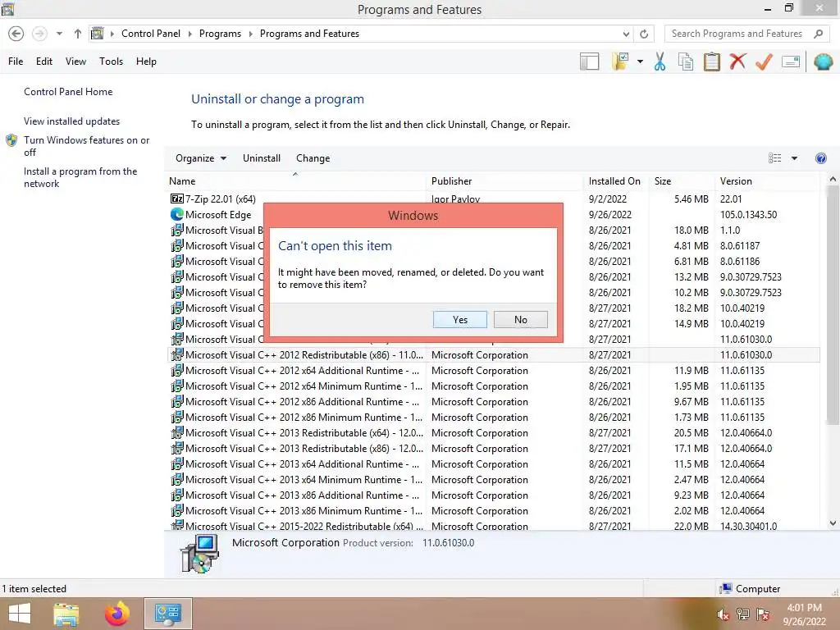
Task: Refresh the Programs and Features view
Action: (x=644, y=34)
